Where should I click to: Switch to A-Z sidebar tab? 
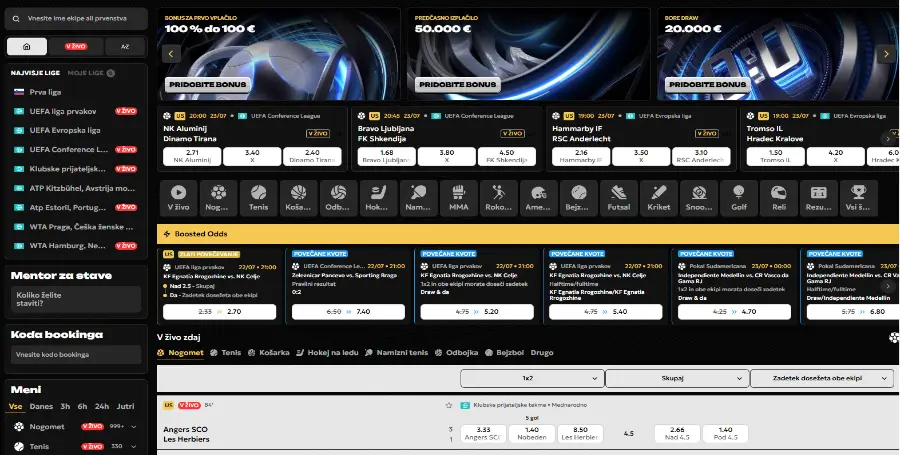(x=125, y=46)
